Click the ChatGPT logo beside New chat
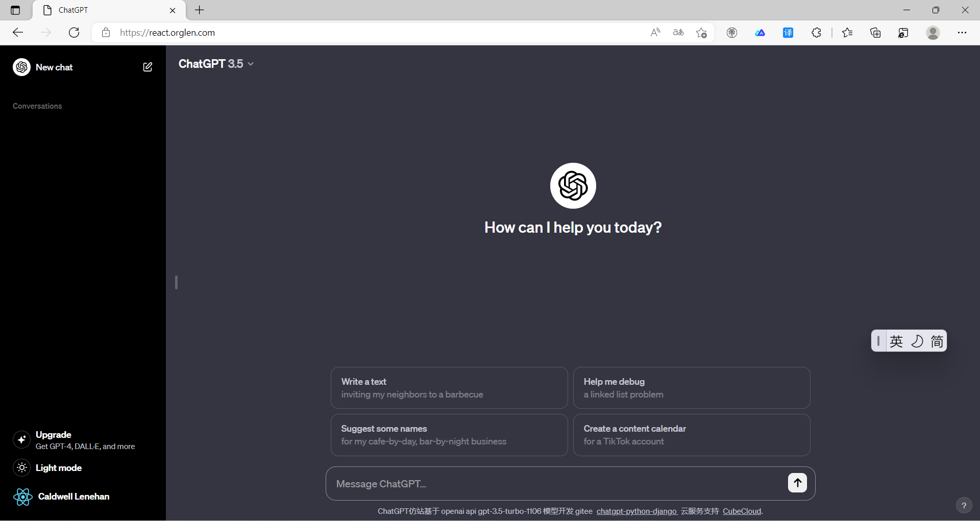 click(21, 67)
